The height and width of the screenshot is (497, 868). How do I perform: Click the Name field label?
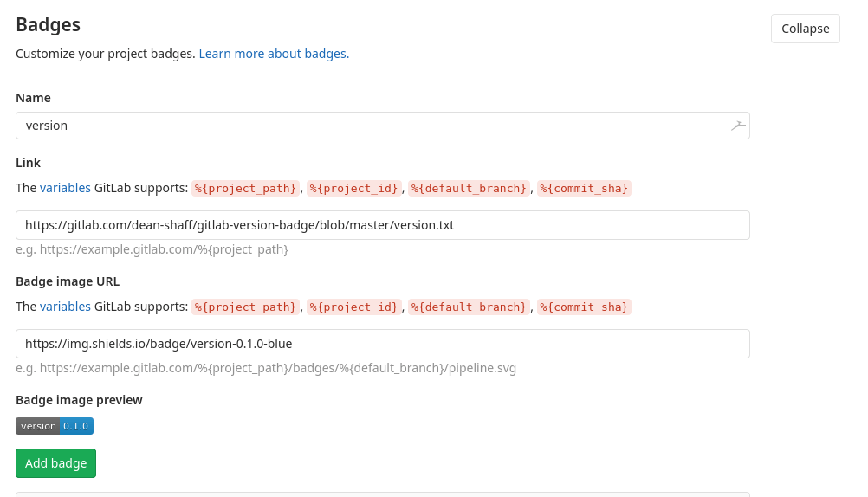coord(33,98)
